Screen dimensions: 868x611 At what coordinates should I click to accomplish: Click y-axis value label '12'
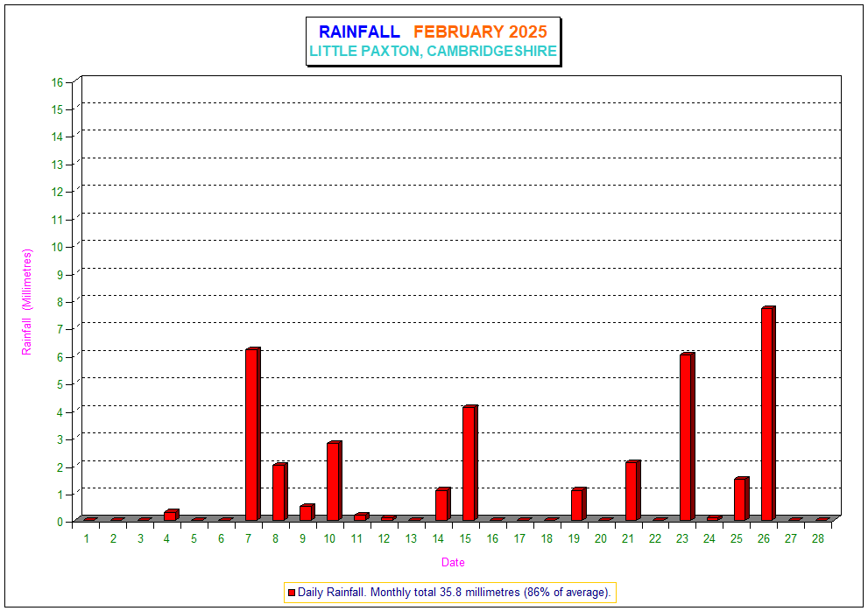coord(58,192)
